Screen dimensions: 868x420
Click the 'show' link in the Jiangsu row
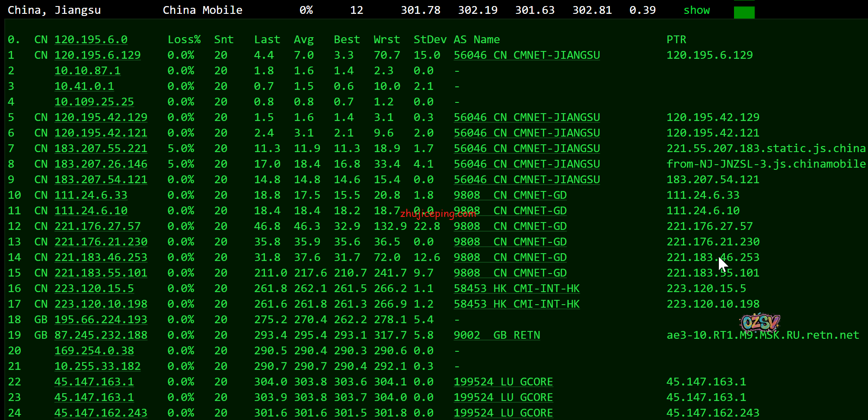tap(696, 10)
